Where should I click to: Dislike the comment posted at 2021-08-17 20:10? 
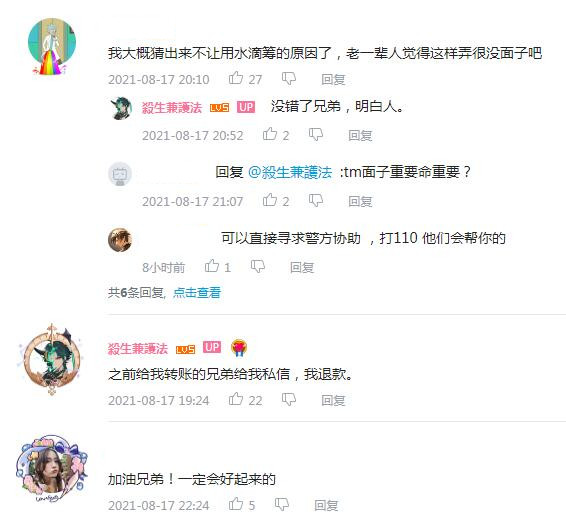tap(289, 78)
